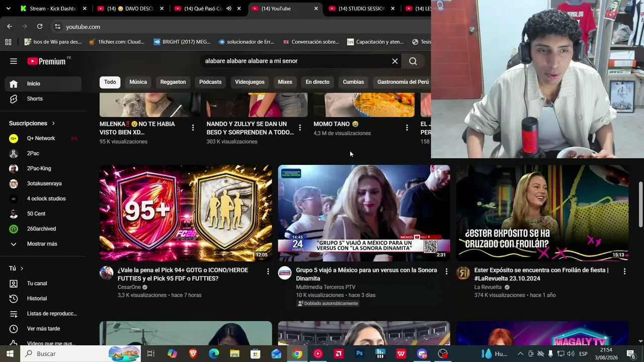644x362 pixels.
Task: Select the Música filter chip
Action: (138, 82)
